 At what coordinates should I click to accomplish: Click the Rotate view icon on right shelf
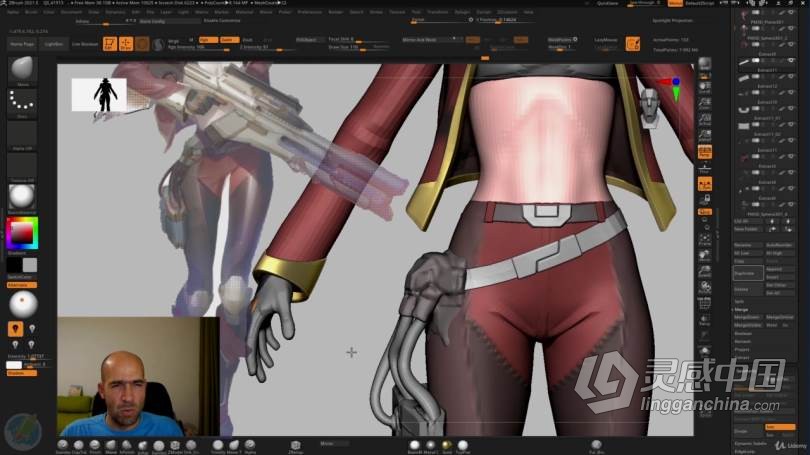coord(705,288)
